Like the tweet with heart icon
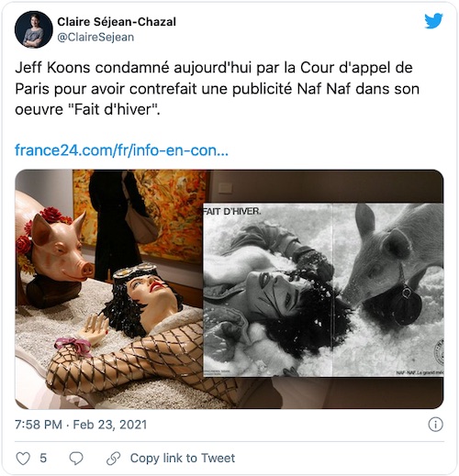 click(23, 459)
